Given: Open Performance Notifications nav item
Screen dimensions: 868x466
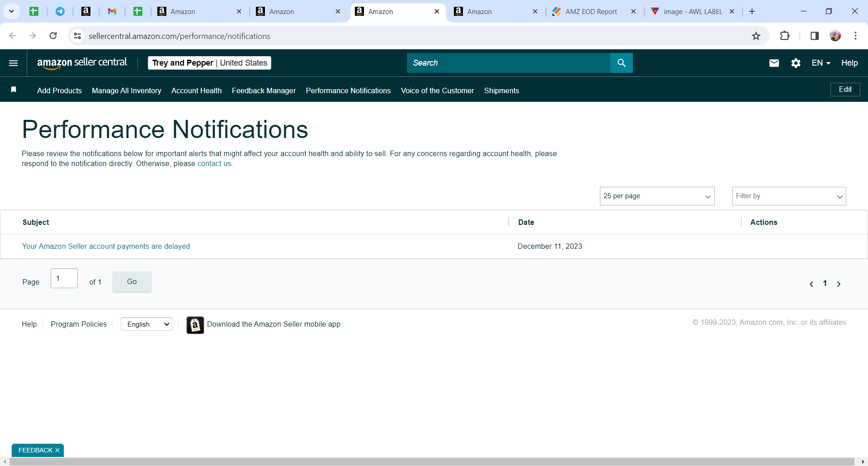Looking at the screenshot, I should (x=349, y=90).
